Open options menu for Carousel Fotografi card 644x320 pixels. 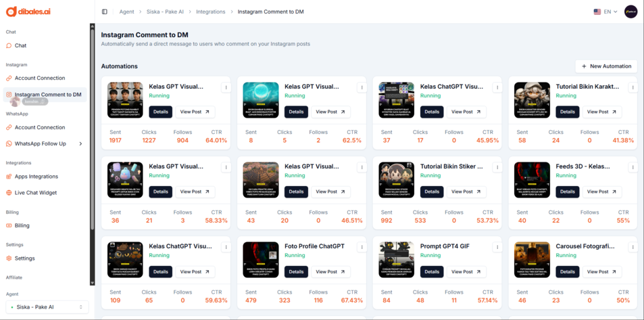633,247
